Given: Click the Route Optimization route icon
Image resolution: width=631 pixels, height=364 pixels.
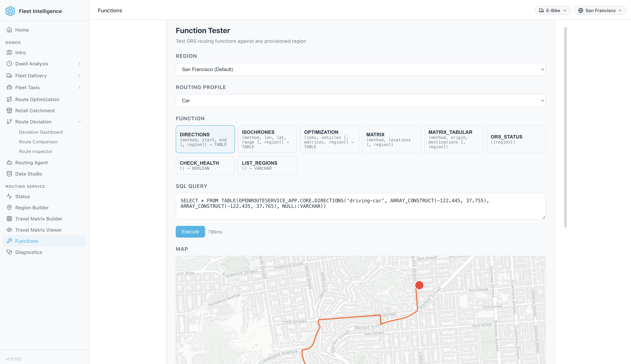Looking at the screenshot, I should tap(9, 99).
